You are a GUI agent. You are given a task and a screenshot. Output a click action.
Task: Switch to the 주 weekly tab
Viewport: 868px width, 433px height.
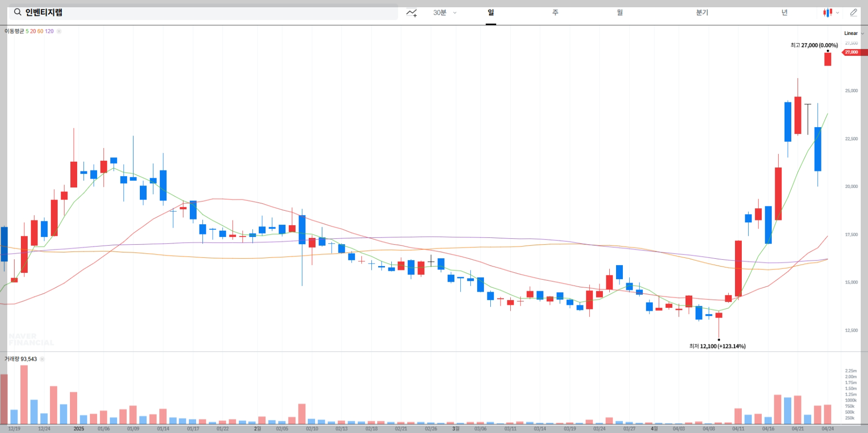pyautogui.click(x=555, y=13)
